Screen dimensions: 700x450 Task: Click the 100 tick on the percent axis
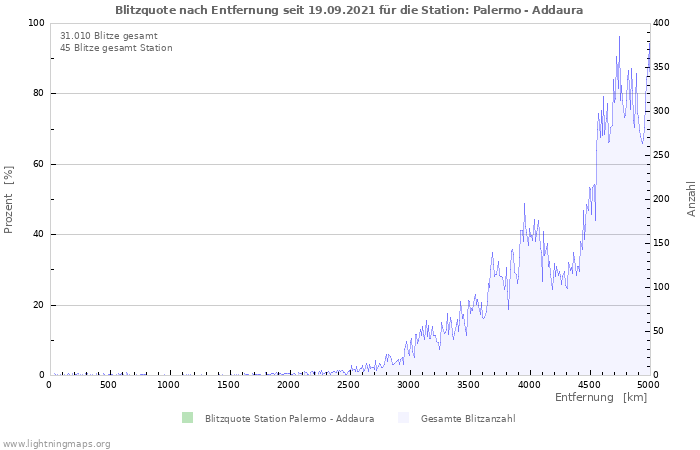pos(36,23)
